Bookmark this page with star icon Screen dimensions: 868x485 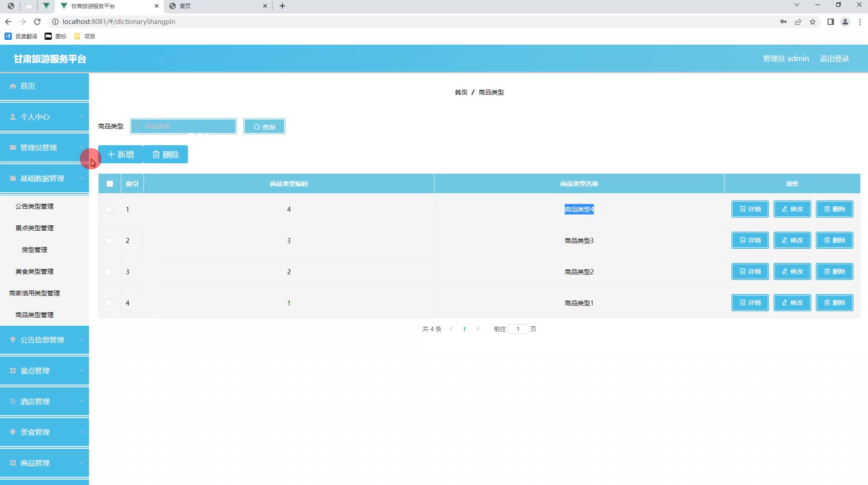coord(812,22)
